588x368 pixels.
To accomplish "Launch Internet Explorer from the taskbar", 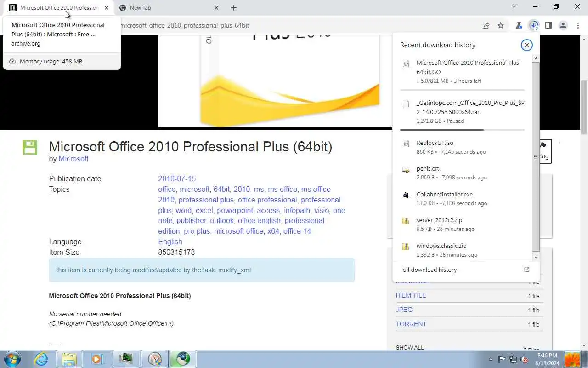I will (41, 359).
